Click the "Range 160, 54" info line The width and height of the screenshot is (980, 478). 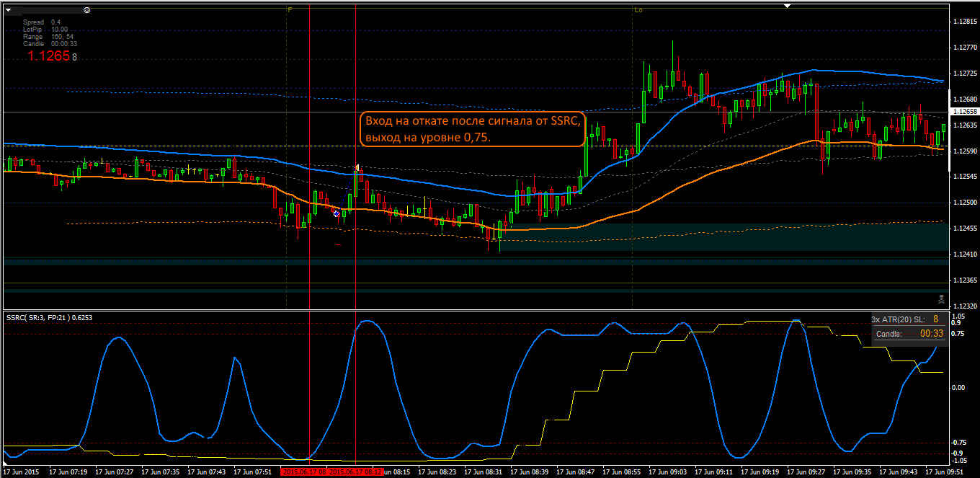(48, 37)
